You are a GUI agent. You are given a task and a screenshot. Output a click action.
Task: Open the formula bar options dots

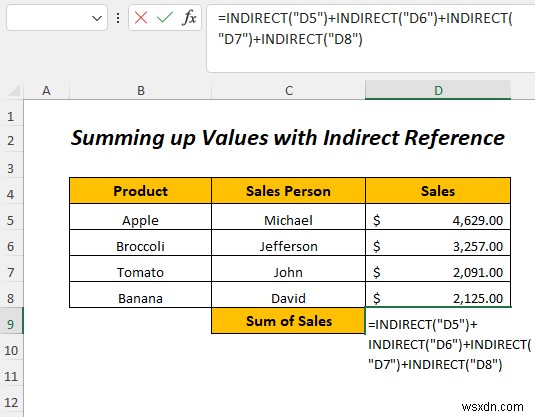tap(118, 18)
